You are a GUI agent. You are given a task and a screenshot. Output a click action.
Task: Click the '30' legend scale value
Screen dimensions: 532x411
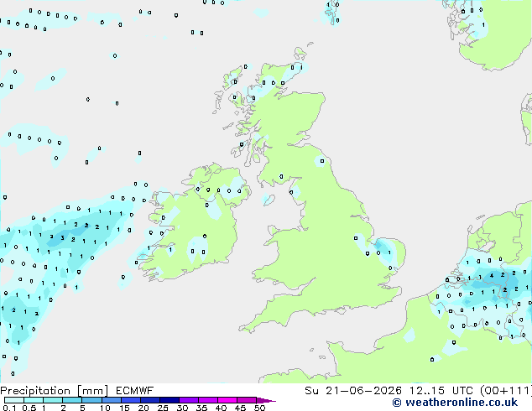point(182,408)
